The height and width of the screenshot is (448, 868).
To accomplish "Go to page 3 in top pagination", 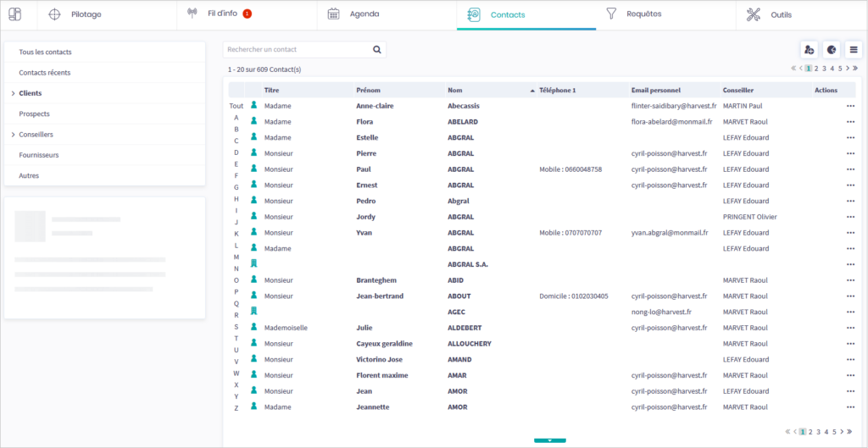I will pos(824,69).
